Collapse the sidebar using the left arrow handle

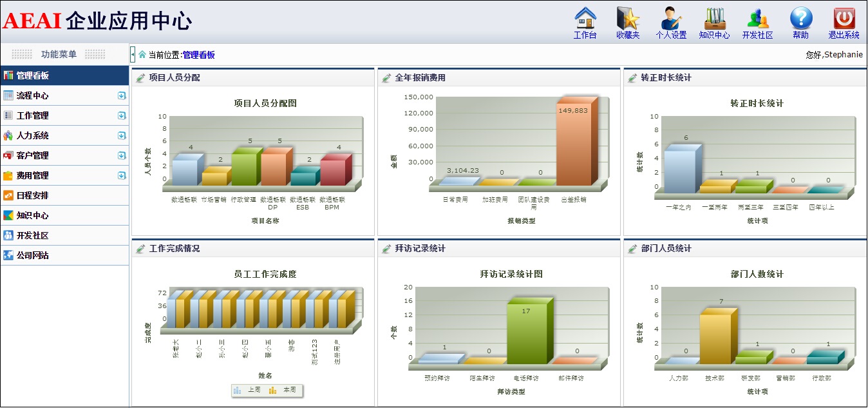(x=133, y=55)
